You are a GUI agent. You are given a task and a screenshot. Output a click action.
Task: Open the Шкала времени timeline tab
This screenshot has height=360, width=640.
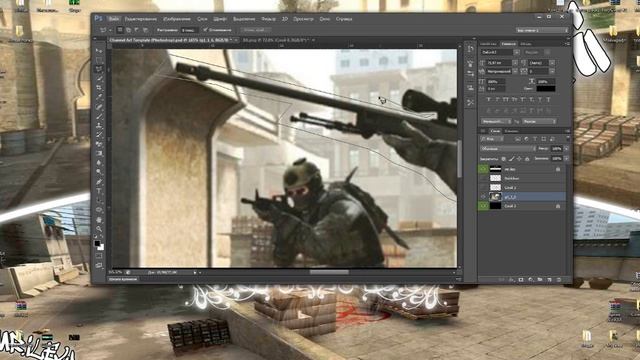123,279
